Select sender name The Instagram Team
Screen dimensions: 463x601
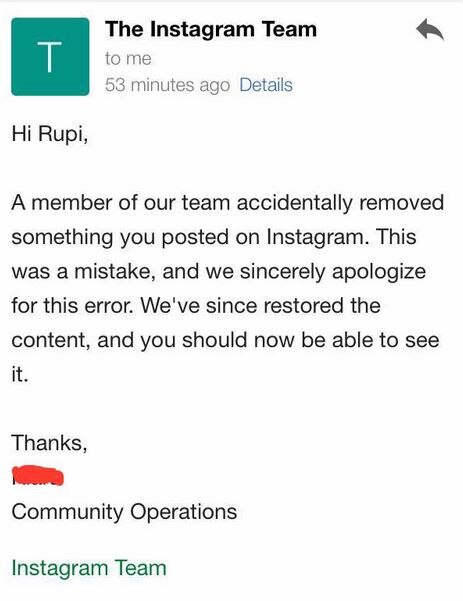[211, 29]
